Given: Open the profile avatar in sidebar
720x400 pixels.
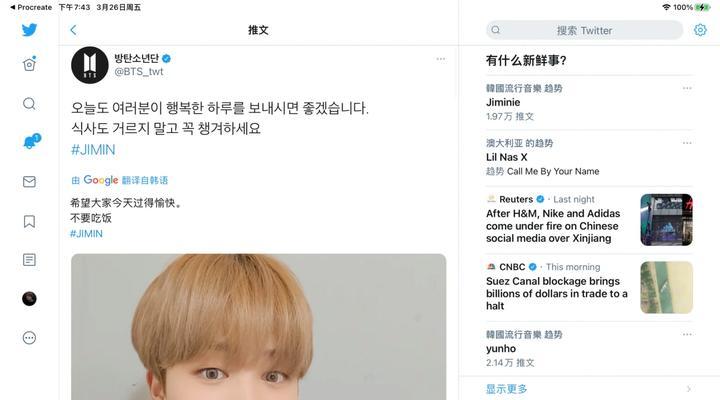Looking at the screenshot, I should (x=29, y=299).
